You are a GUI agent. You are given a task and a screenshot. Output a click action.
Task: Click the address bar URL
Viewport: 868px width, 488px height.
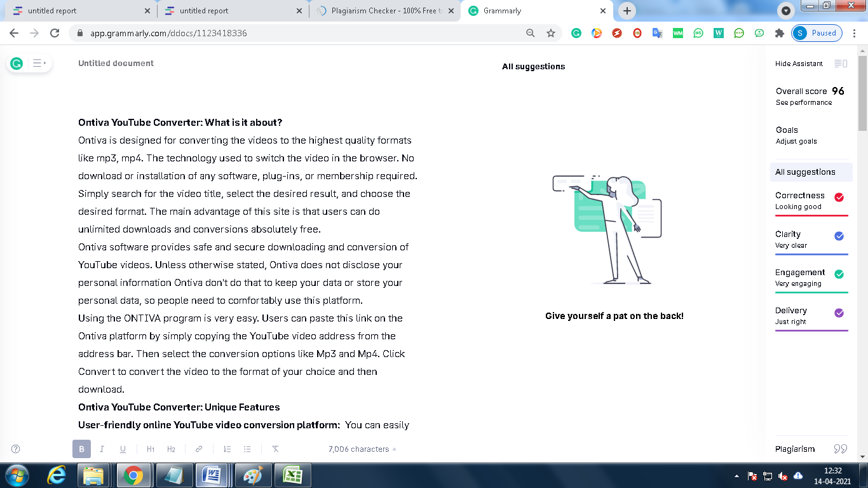167,33
